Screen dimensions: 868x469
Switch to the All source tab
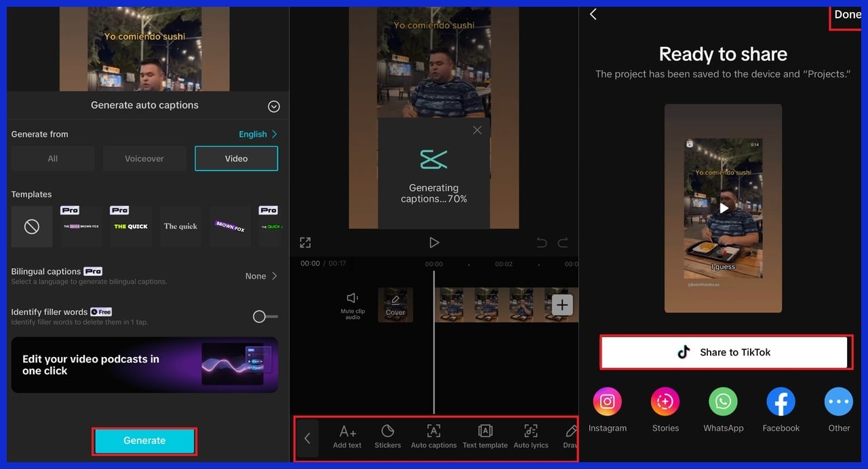[52, 158]
